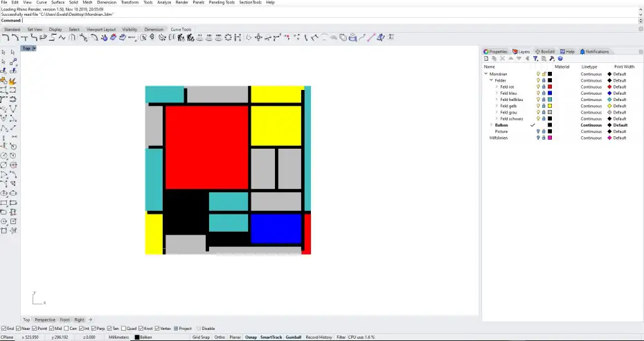Expand the Feld hellblau layer
The image size is (644, 341).
[x=497, y=100]
